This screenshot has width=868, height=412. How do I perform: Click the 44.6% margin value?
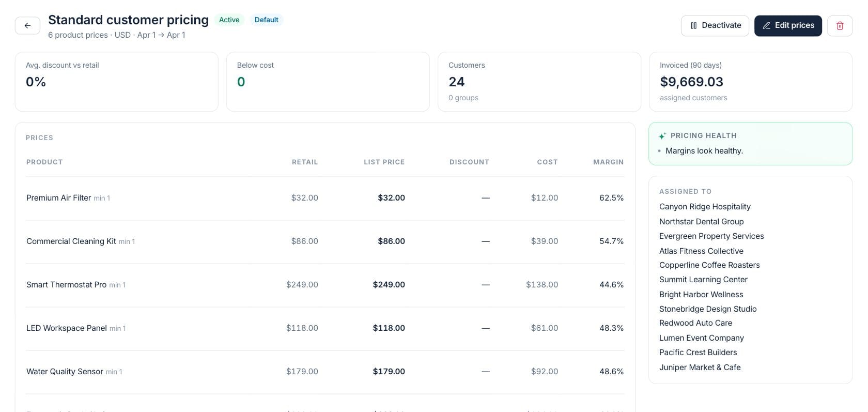611,285
